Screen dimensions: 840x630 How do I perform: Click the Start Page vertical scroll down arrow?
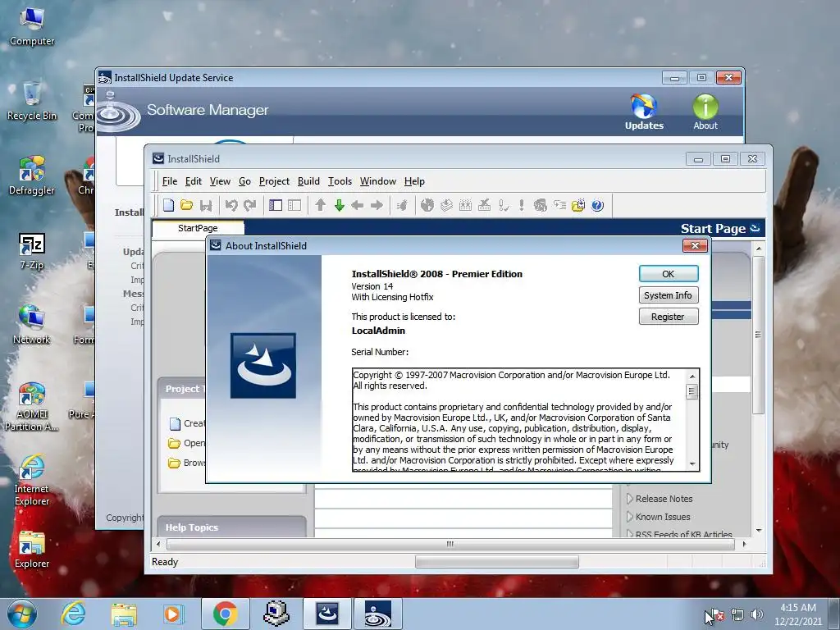(x=759, y=531)
